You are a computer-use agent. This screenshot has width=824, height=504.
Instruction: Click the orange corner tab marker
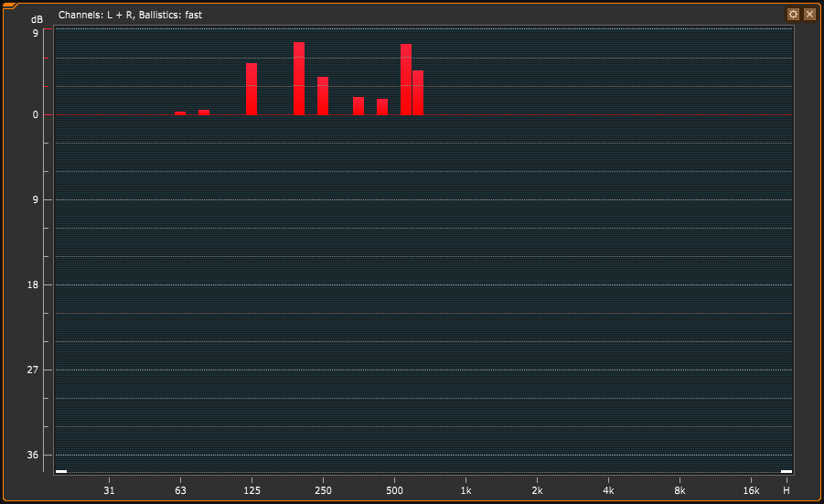point(10,5)
